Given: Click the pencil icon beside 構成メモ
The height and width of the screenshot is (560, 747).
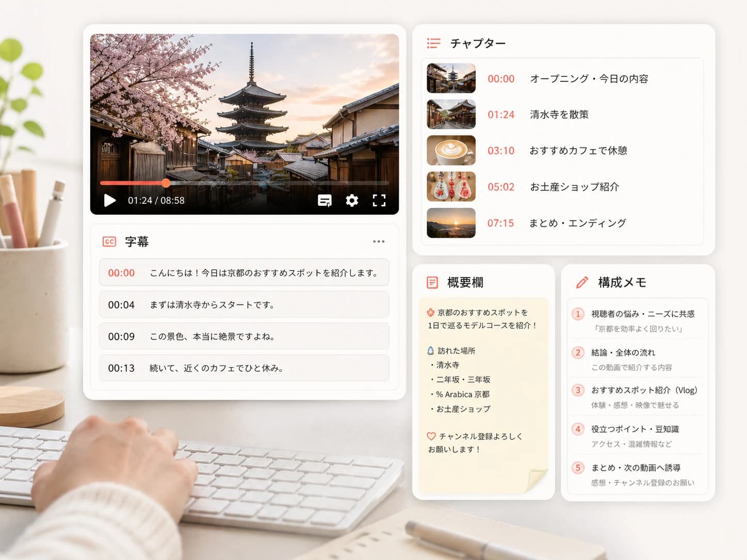Looking at the screenshot, I should pos(582,283).
